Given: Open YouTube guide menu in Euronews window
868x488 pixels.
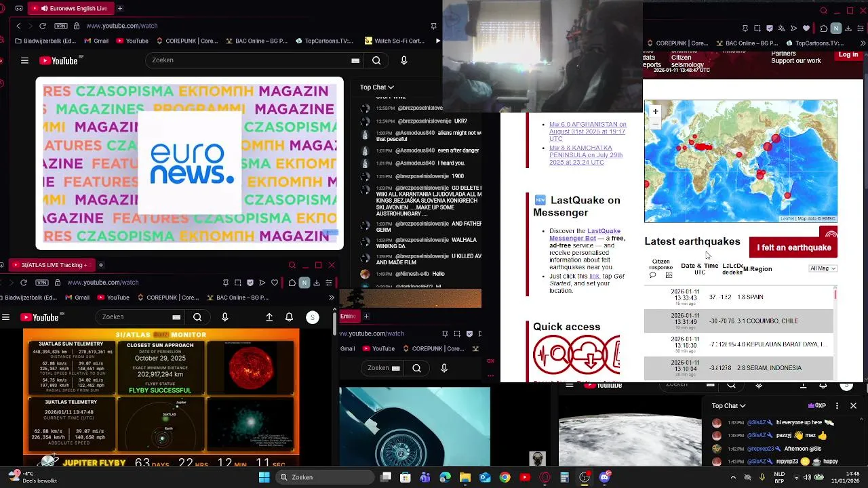Looking at the screenshot, I should pyautogui.click(x=24, y=60).
